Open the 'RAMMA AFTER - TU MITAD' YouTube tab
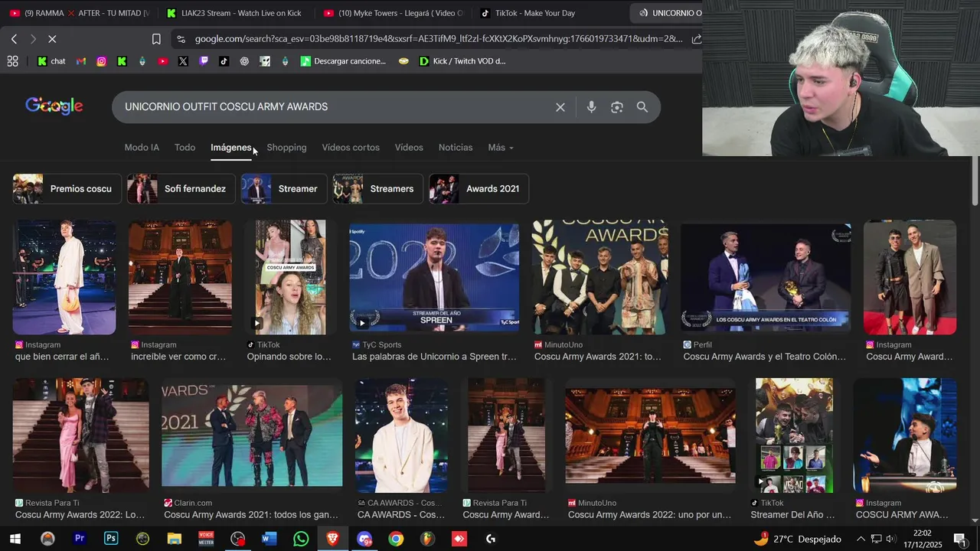The height and width of the screenshot is (551, 980). click(78, 13)
